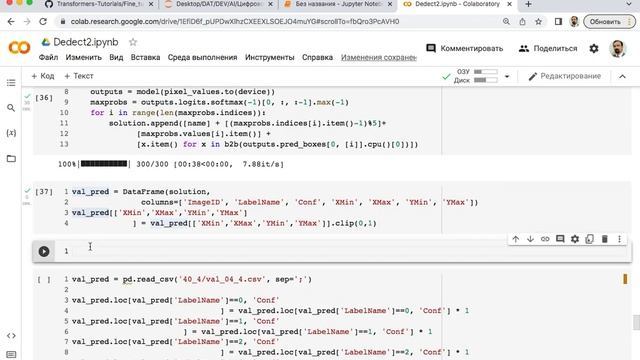Click the browser address bar URL
The image size is (640, 360).
click(235, 22)
